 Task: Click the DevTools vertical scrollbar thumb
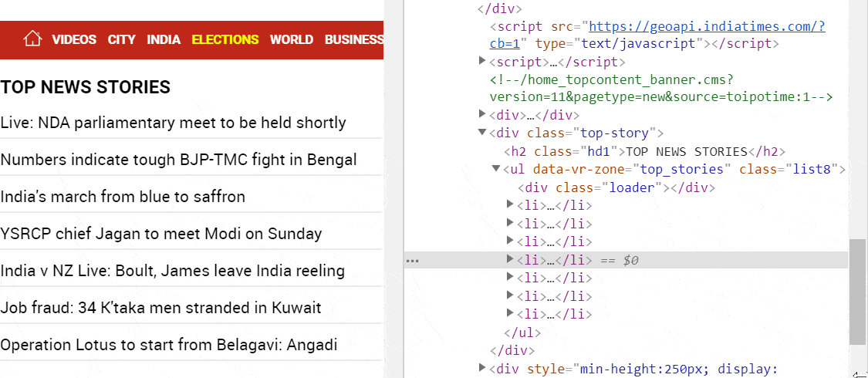click(857, 292)
